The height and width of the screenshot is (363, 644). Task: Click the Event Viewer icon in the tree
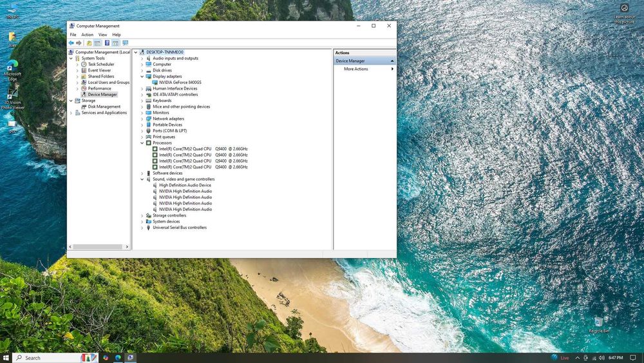pyautogui.click(x=84, y=70)
